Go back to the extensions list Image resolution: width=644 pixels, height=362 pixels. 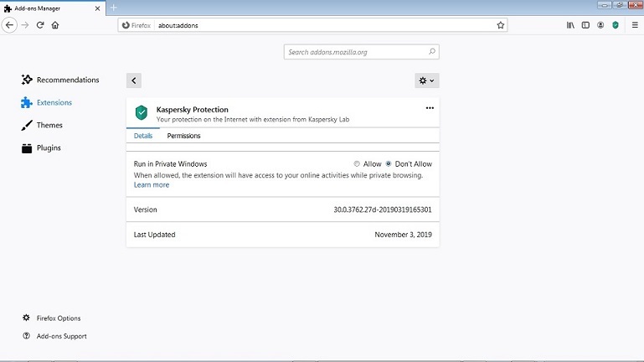coord(134,80)
